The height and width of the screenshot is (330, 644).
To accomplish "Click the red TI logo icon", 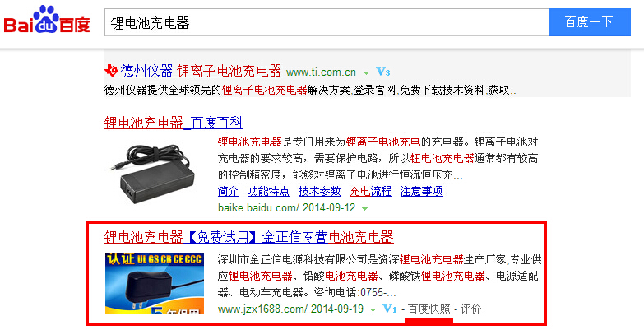I will [111, 71].
